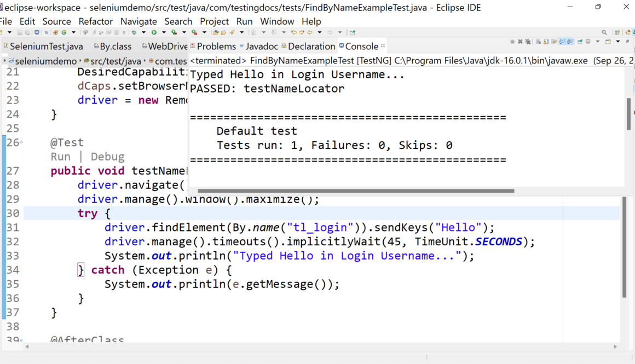The image size is (635, 364).
Task: Open the Debug dropdown arrow
Action: pyautogui.click(x=144, y=32)
